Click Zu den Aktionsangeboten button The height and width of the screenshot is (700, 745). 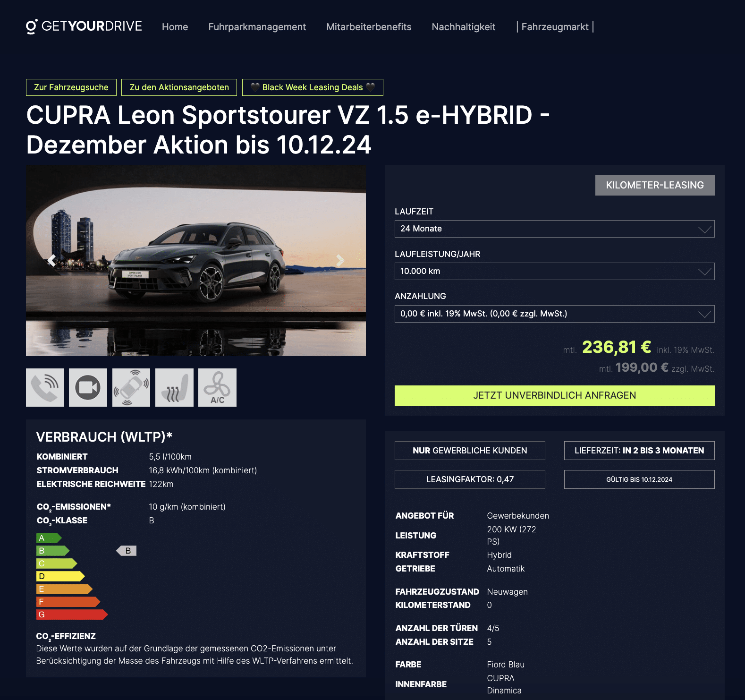[179, 87]
